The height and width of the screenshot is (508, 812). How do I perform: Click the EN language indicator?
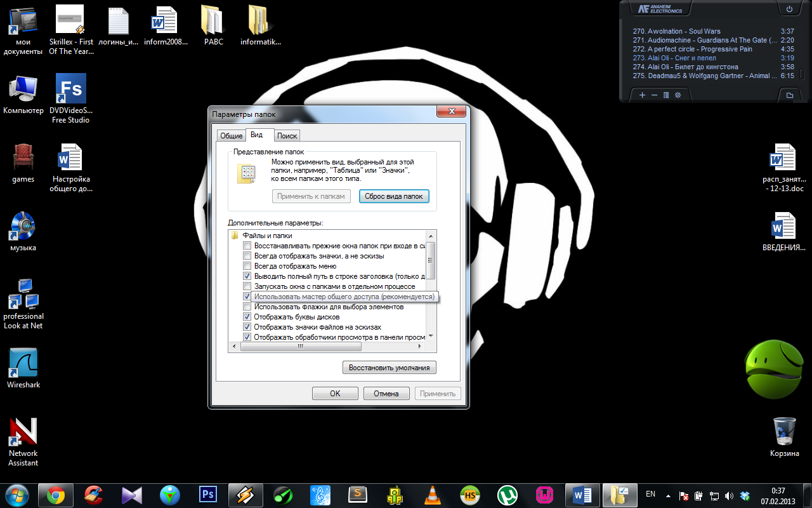[650, 494]
